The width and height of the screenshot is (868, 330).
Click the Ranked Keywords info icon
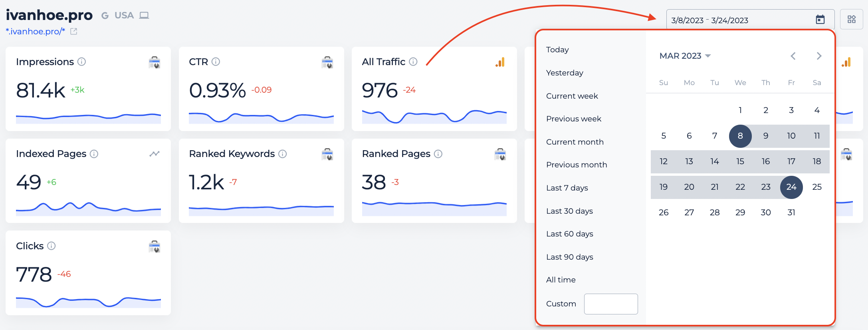point(282,154)
